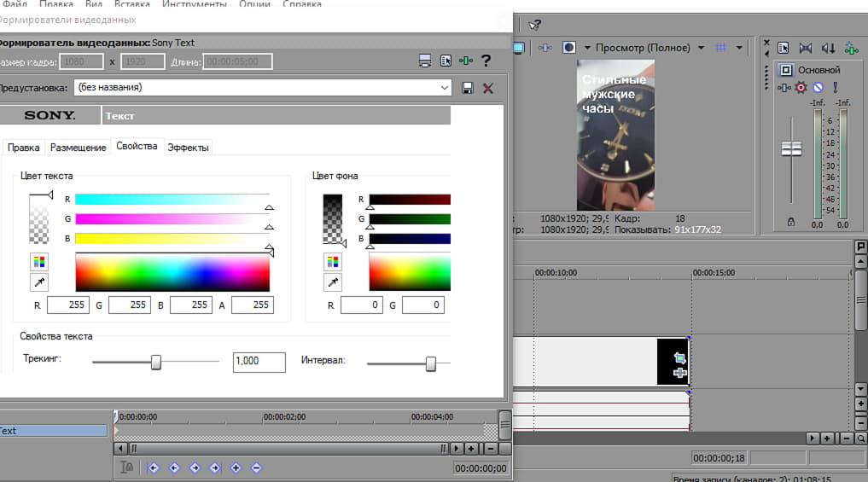Toggle the mute icon in the master bus
This screenshot has height=482, width=868.
[818, 87]
